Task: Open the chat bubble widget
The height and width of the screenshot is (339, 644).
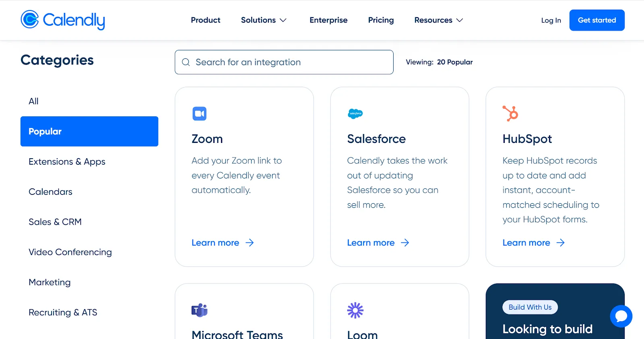Action: (x=621, y=316)
